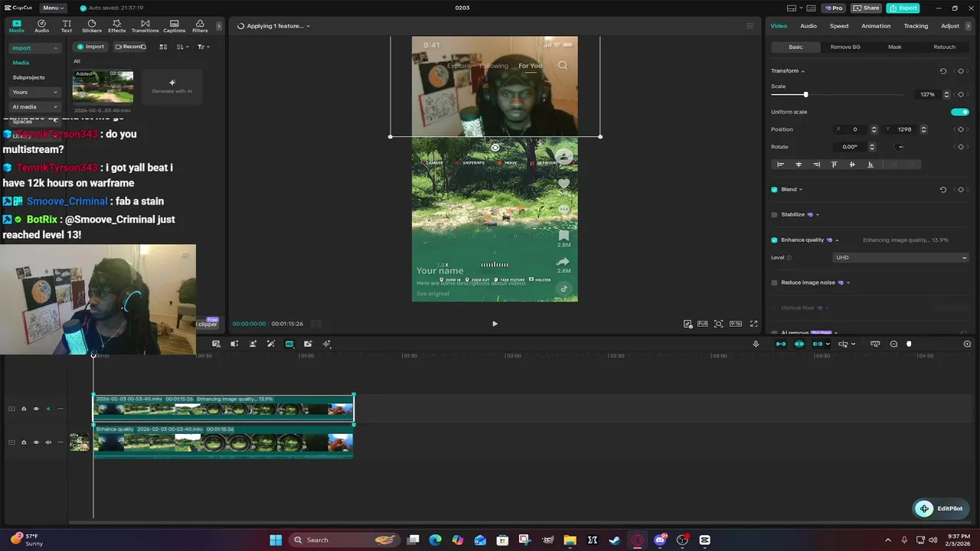Image resolution: width=980 pixels, height=551 pixels.
Task: Switch to the Animation tab
Action: pyautogui.click(x=876, y=26)
